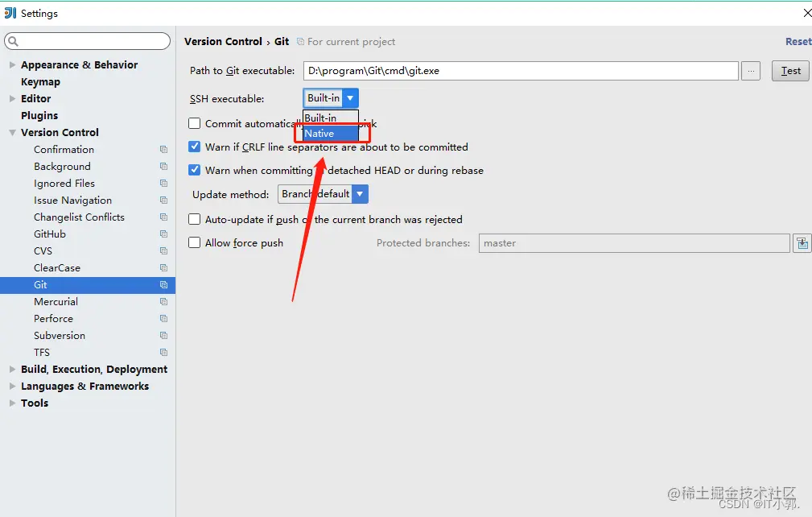Expand the Editor section
This screenshot has width=812, height=517.
tap(12, 98)
